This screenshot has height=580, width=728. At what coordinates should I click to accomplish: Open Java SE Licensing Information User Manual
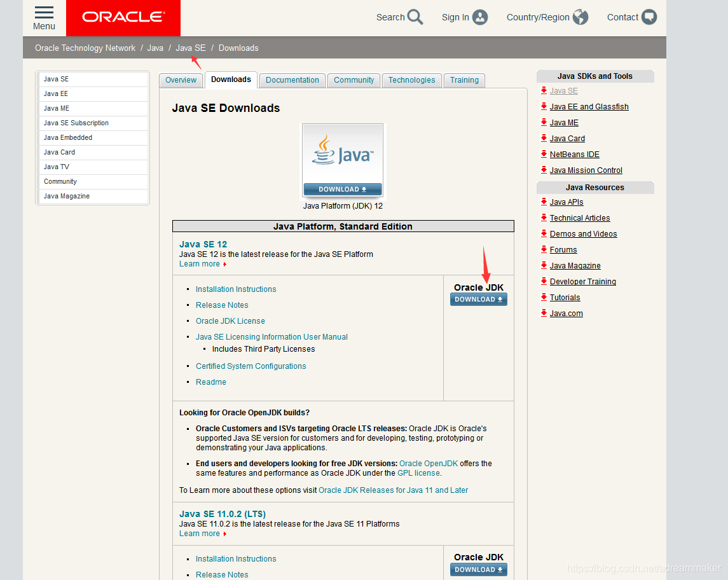(x=271, y=336)
